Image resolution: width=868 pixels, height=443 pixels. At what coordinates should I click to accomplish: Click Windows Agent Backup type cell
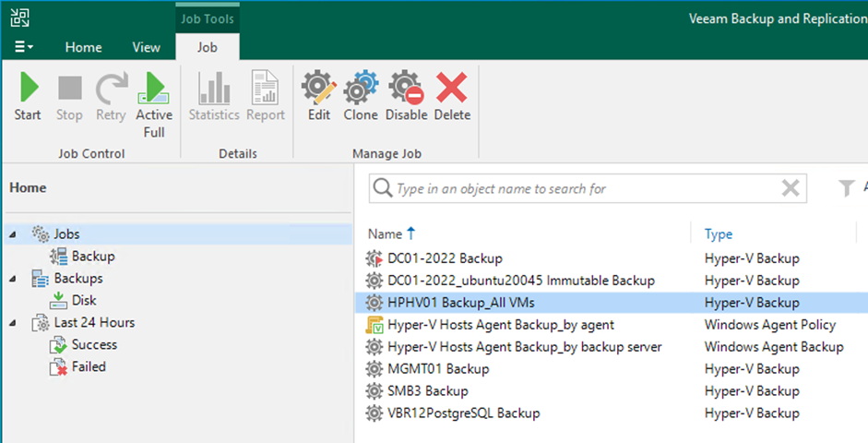[x=774, y=347]
